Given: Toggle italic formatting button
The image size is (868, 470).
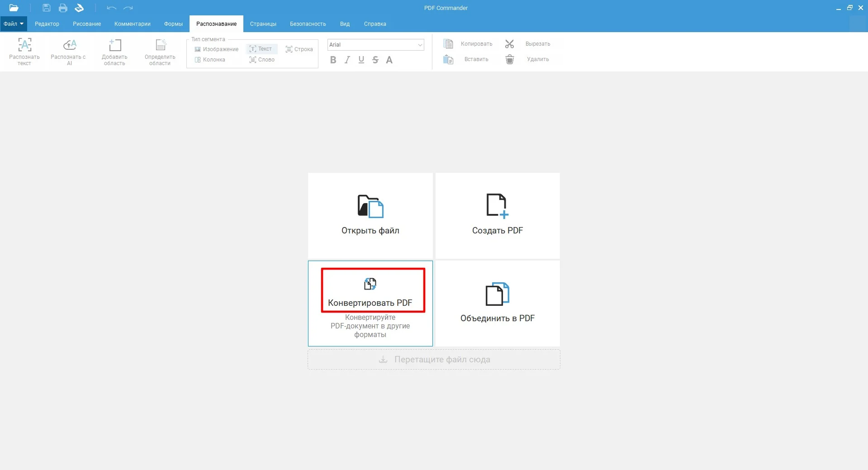Looking at the screenshot, I should pyautogui.click(x=347, y=60).
